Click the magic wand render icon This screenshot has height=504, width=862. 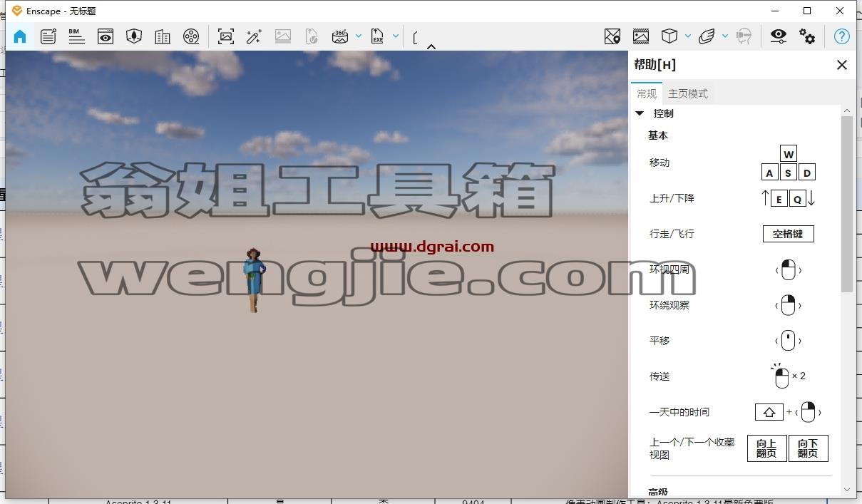254,36
